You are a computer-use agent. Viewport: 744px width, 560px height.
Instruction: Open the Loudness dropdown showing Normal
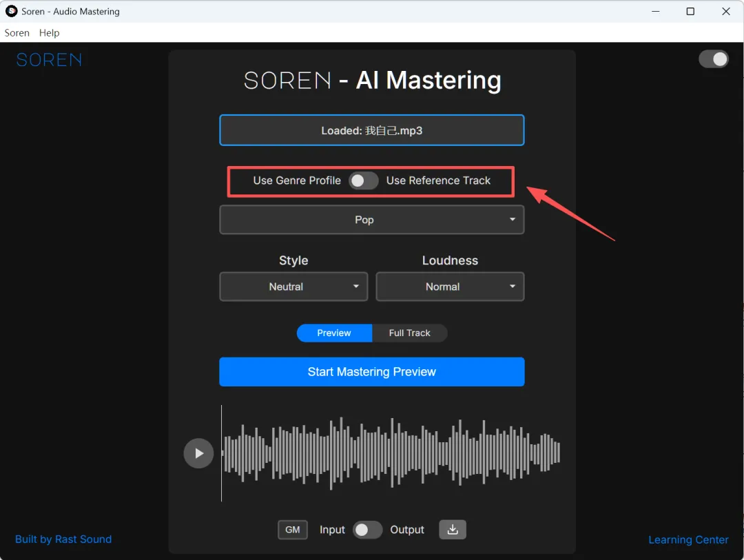450,287
